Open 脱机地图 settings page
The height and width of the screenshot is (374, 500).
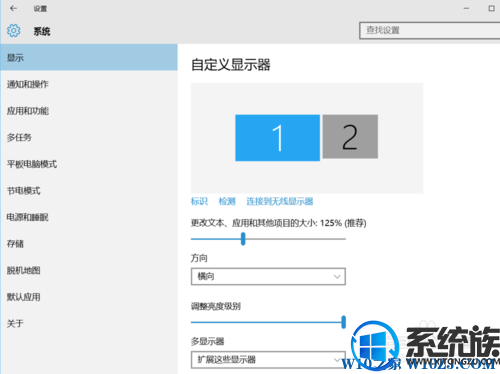[x=89, y=270]
